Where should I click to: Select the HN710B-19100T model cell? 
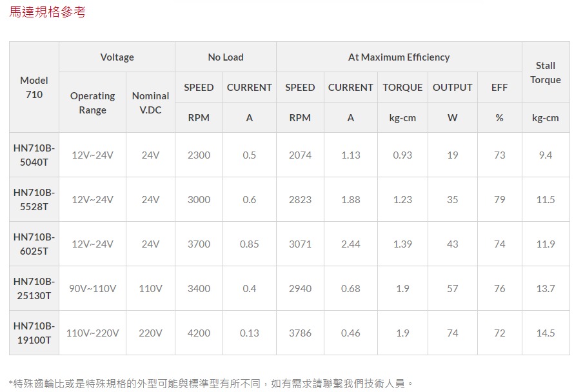point(34,333)
